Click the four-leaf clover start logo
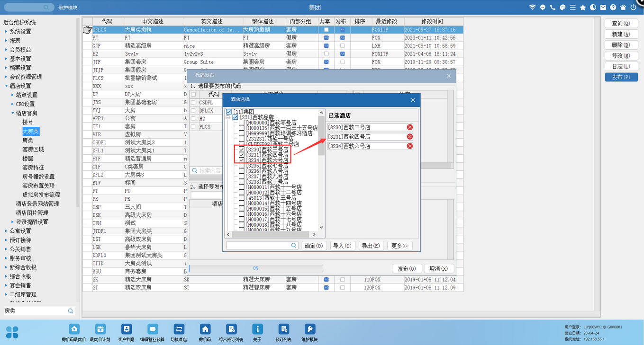 click(x=12, y=332)
